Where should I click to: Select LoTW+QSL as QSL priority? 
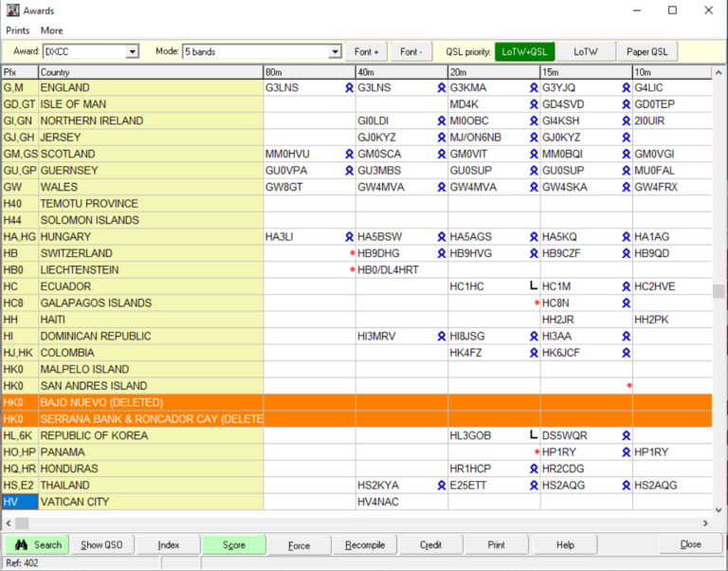[523, 51]
